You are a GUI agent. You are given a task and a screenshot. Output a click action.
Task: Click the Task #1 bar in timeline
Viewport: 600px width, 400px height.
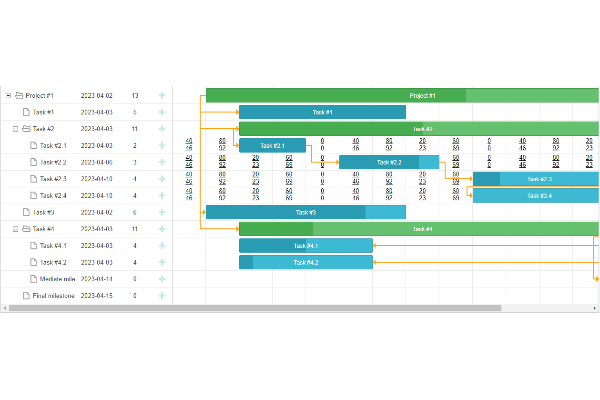pyautogui.click(x=322, y=112)
